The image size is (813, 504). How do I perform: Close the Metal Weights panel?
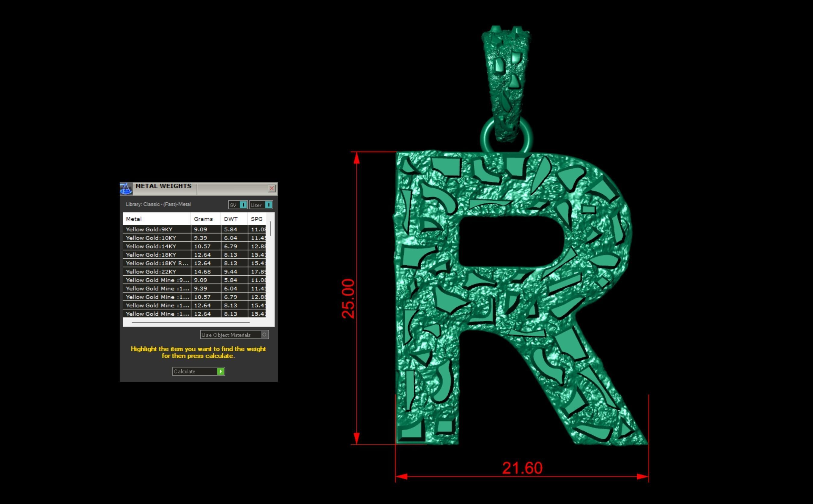pos(272,188)
